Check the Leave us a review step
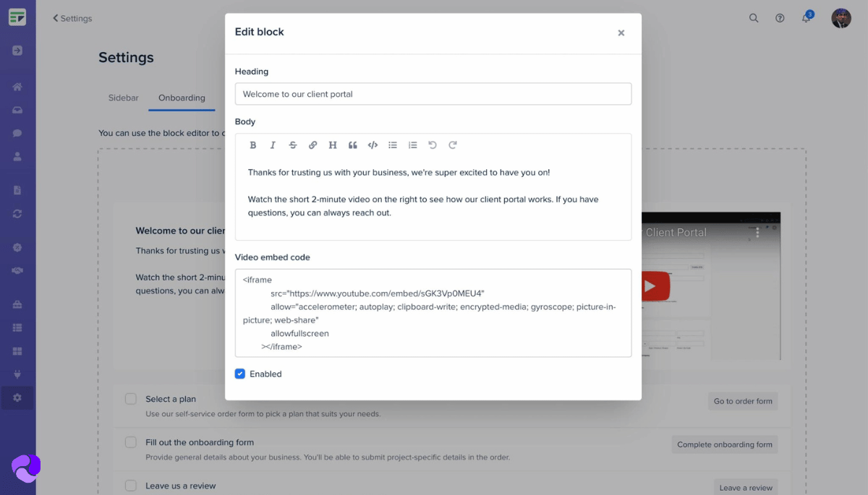The height and width of the screenshot is (495, 868). (x=131, y=486)
